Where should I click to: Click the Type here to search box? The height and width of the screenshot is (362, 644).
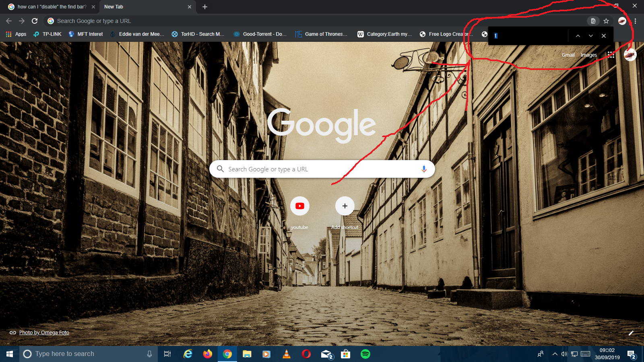tap(89, 354)
